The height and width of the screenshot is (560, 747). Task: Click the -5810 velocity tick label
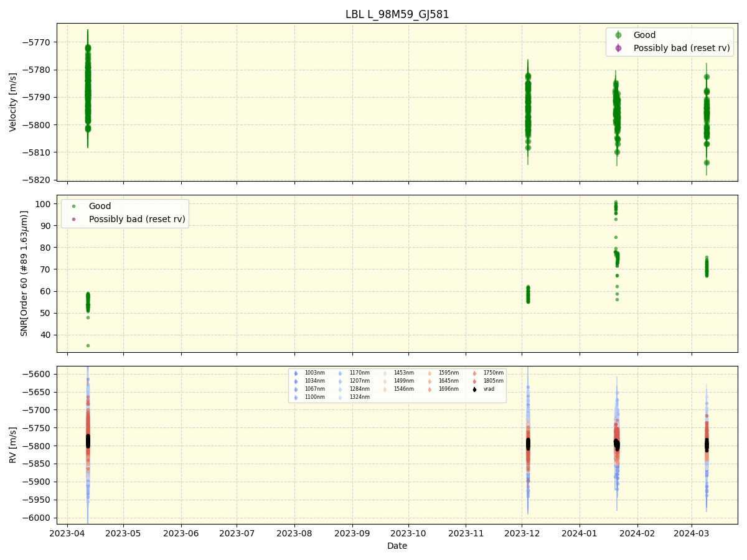pyautogui.click(x=38, y=152)
